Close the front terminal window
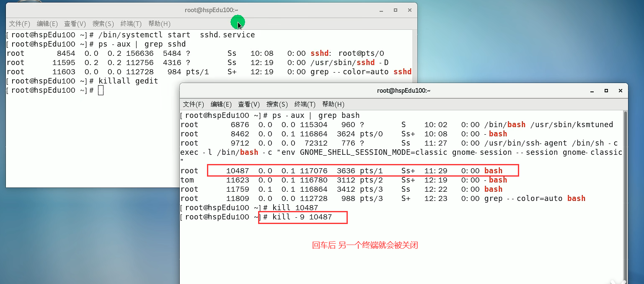The width and height of the screenshot is (644, 284). [621, 91]
